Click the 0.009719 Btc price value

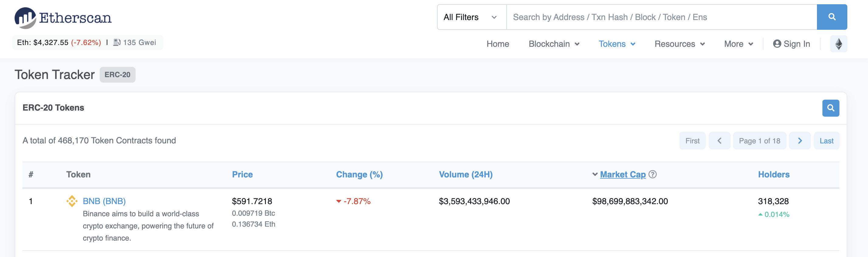[253, 213]
